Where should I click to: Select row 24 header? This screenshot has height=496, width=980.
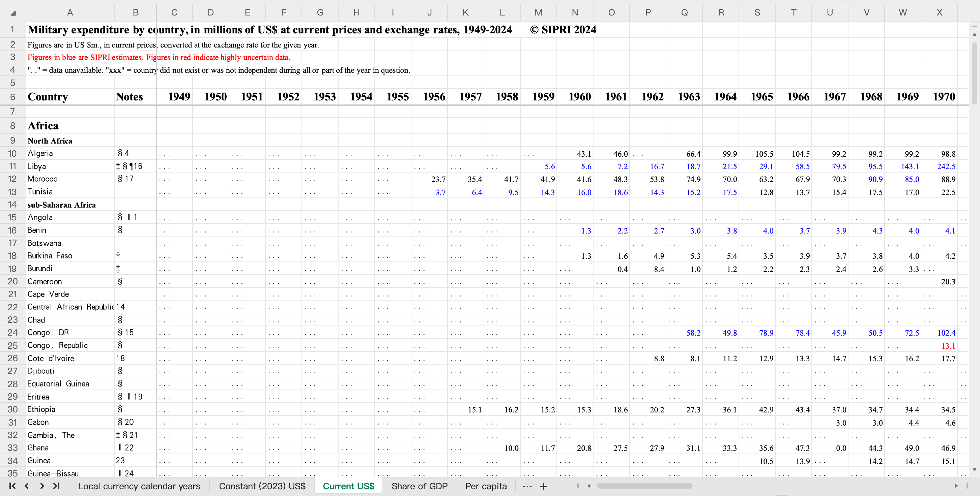click(x=12, y=333)
